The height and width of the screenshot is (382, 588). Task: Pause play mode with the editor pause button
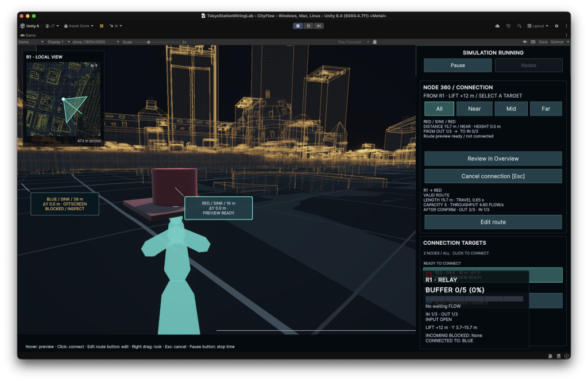(308, 26)
